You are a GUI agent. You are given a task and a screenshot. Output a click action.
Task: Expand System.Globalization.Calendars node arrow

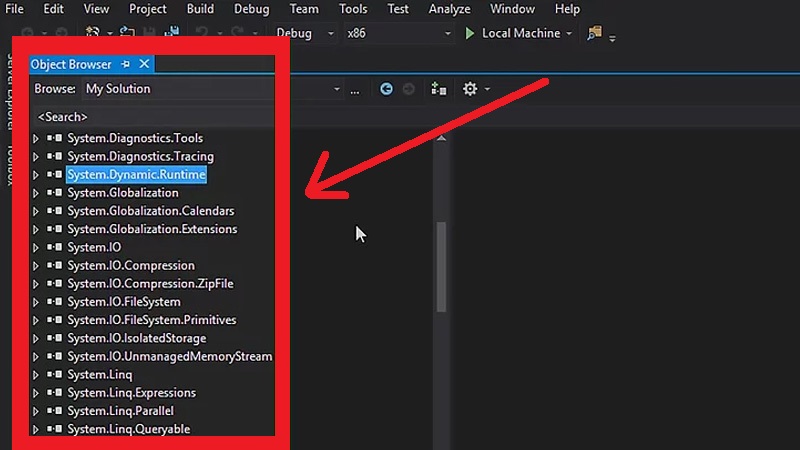(36, 211)
